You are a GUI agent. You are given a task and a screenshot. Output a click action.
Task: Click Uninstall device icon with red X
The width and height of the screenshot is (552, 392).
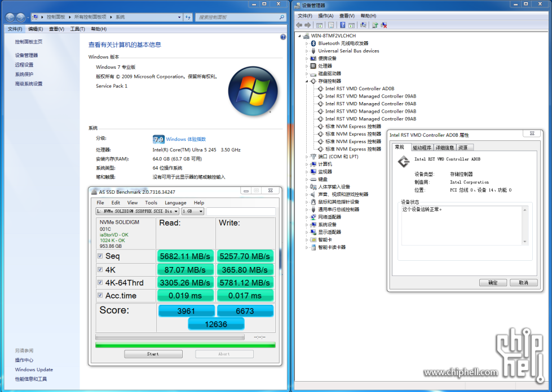click(x=384, y=25)
